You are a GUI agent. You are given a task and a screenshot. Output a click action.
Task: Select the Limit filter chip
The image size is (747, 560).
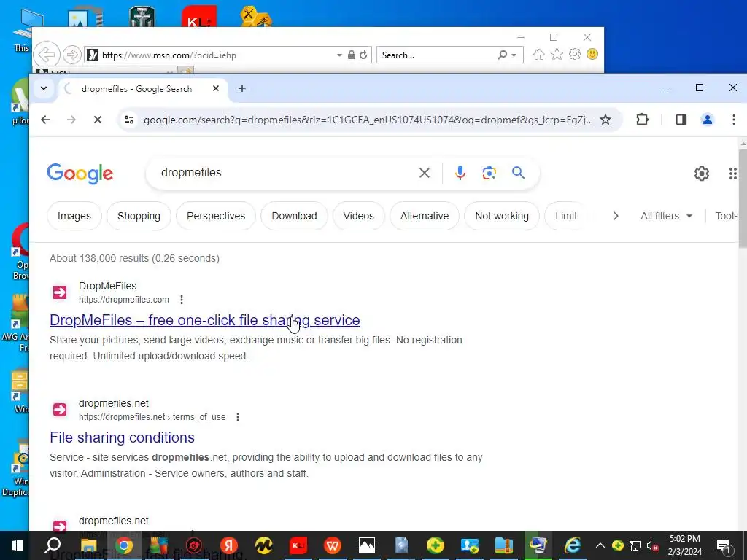tap(566, 216)
